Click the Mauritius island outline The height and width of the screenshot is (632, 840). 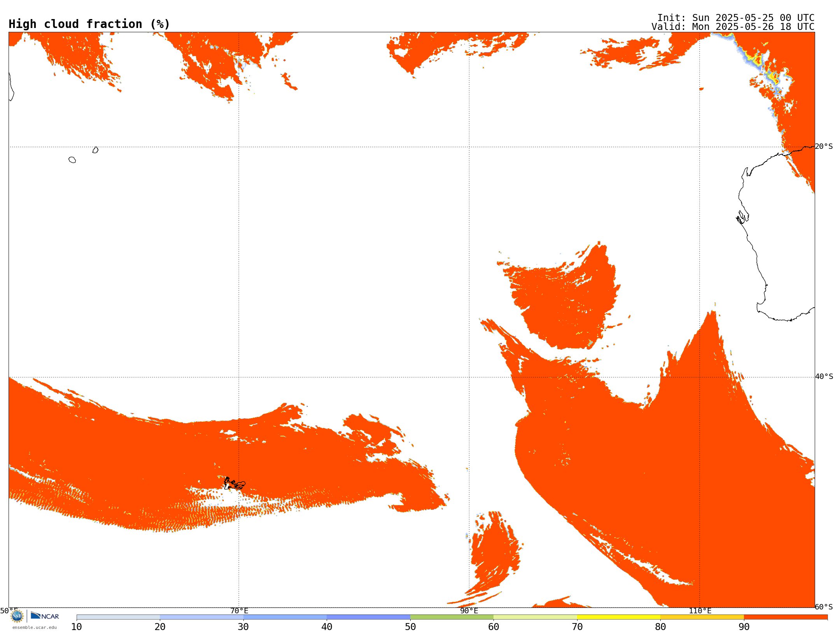coord(95,150)
